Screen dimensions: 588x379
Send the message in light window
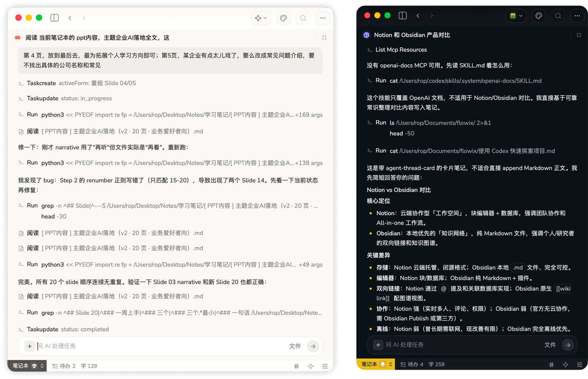click(x=313, y=346)
